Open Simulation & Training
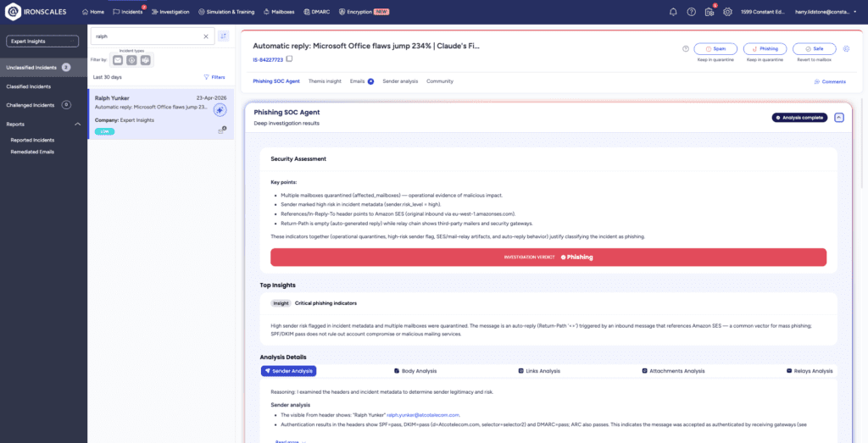868x443 pixels. [x=227, y=12]
